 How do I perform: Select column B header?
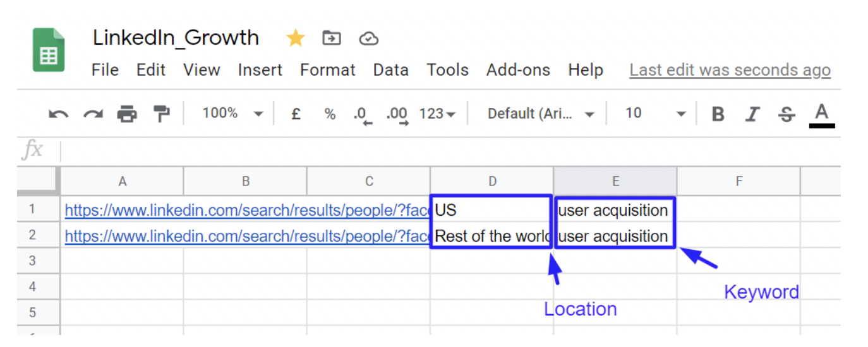click(245, 182)
